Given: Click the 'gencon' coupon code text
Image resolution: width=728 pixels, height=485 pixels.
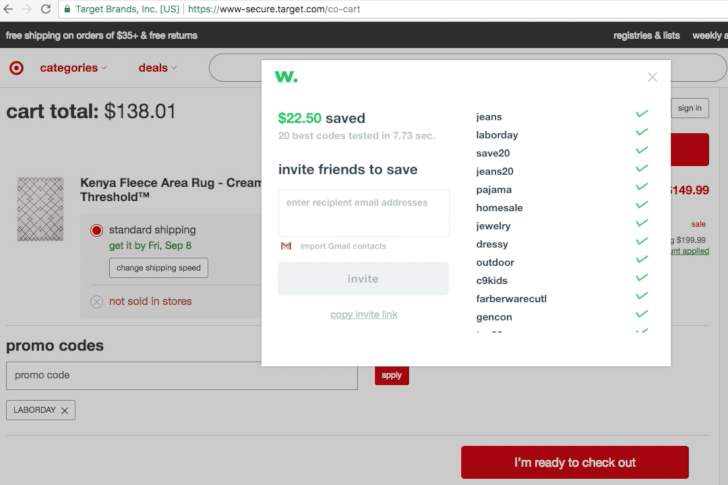Looking at the screenshot, I should (x=494, y=317).
